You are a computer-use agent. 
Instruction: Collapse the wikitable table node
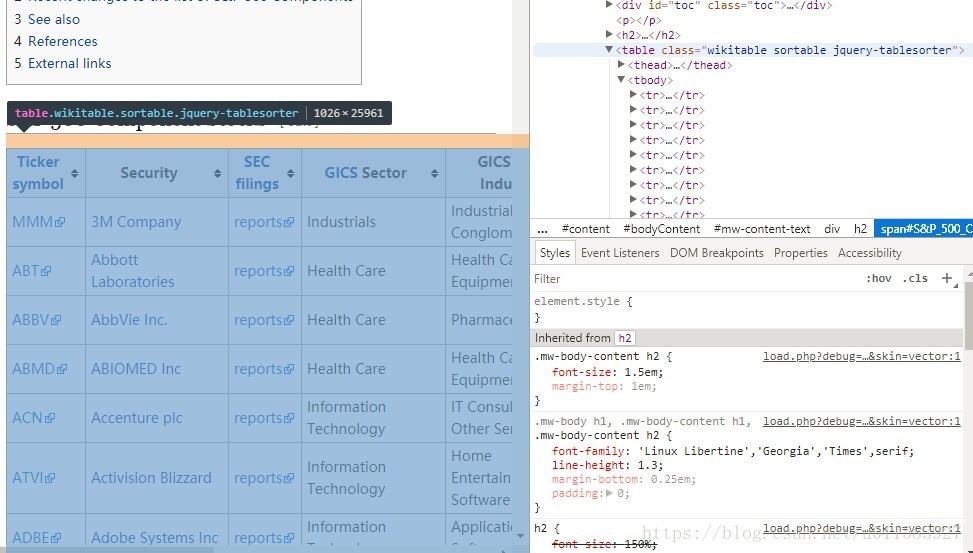tap(609, 50)
